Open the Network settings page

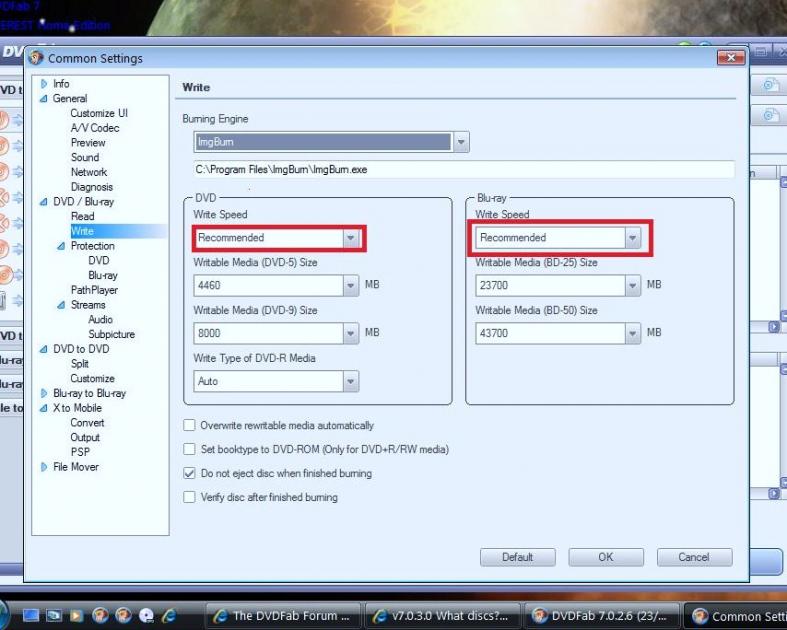tap(89, 172)
